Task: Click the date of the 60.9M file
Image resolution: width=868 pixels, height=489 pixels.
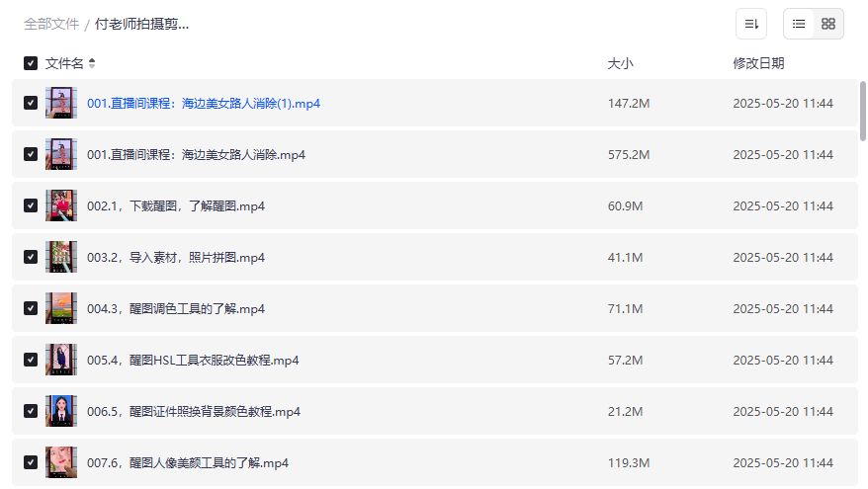Action: pyautogui.click(x=783, y=206)
